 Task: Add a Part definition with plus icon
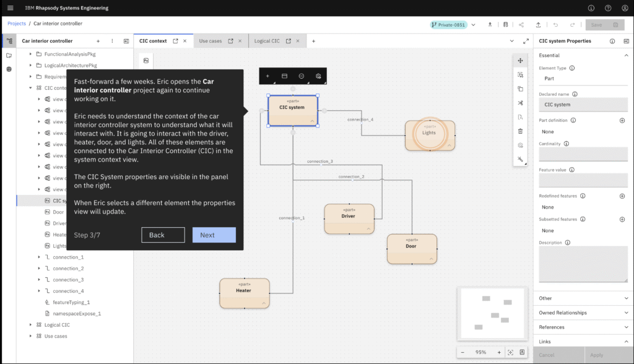(622, 121)
